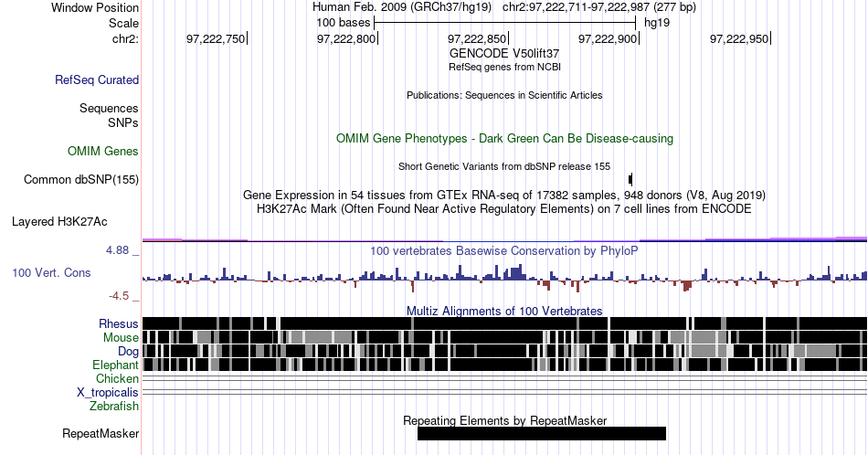Click Publications: Sequences in Scientific Articles title
The width and height of the screenshot is (868, 455).
pos(504,95)
